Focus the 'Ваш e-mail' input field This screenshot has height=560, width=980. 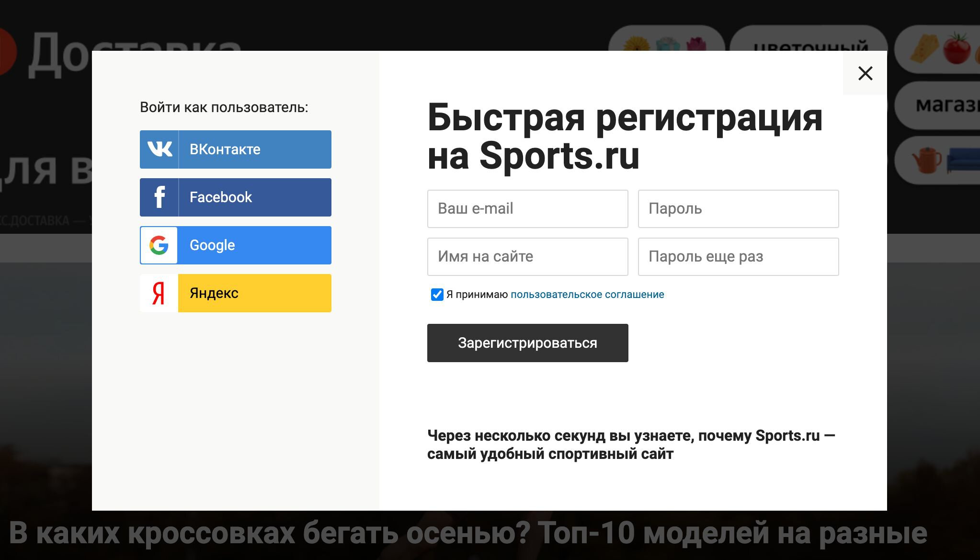[x=527, y=209]
